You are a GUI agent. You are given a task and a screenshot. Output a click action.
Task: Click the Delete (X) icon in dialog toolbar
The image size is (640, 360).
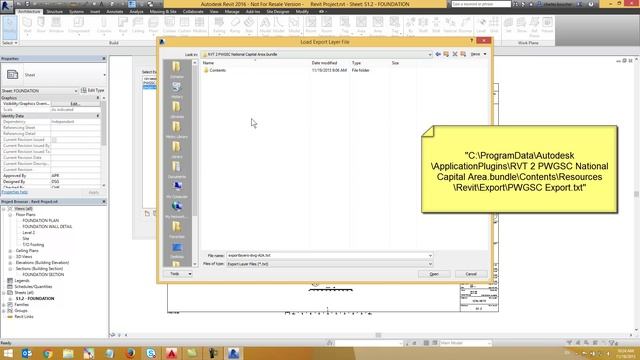(455, 54)
